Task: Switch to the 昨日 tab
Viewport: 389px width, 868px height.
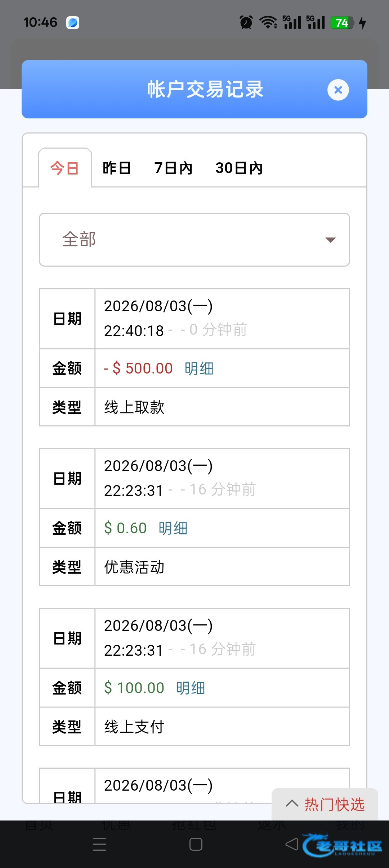Action: coord(117,168)
